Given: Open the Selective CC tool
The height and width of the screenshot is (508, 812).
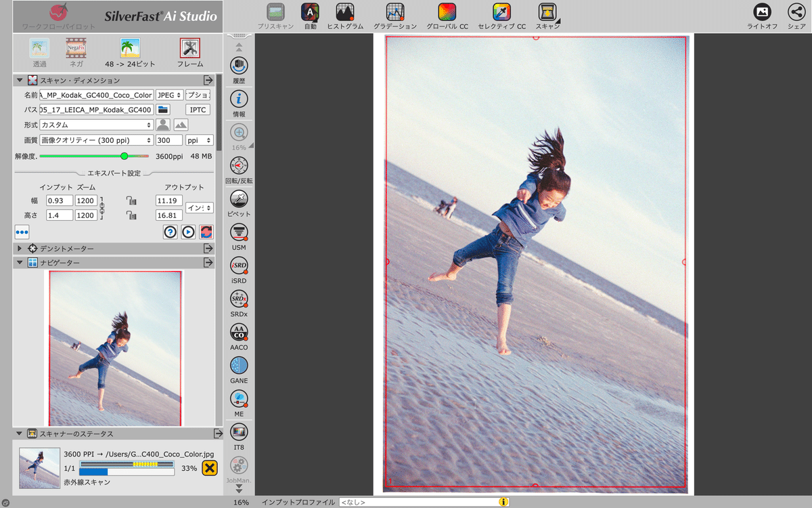Looking at the screenshot, I should tap(501, 12).
